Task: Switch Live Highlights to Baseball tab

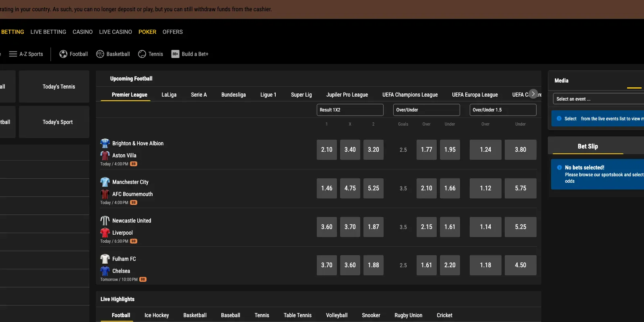Action: (x=231, y=315)
